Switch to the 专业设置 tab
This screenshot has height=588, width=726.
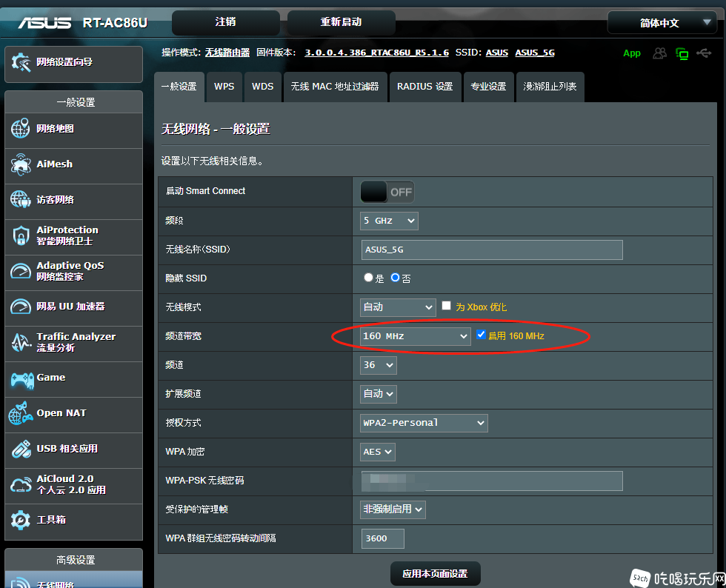point(488,87)
